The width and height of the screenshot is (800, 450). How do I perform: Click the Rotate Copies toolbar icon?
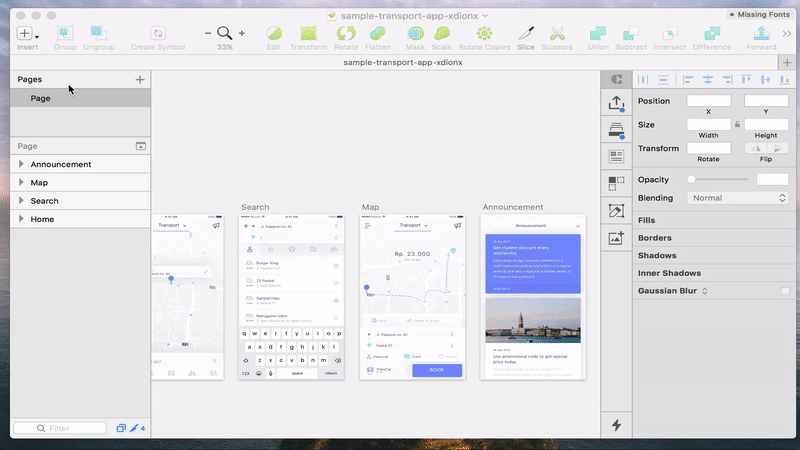pos(484,34)
